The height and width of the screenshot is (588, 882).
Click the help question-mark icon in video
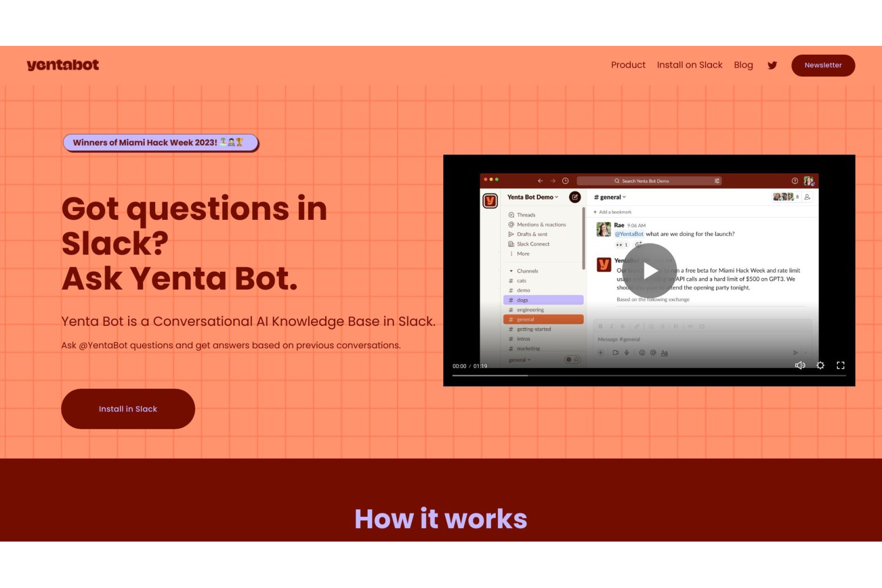pos(794,181)
